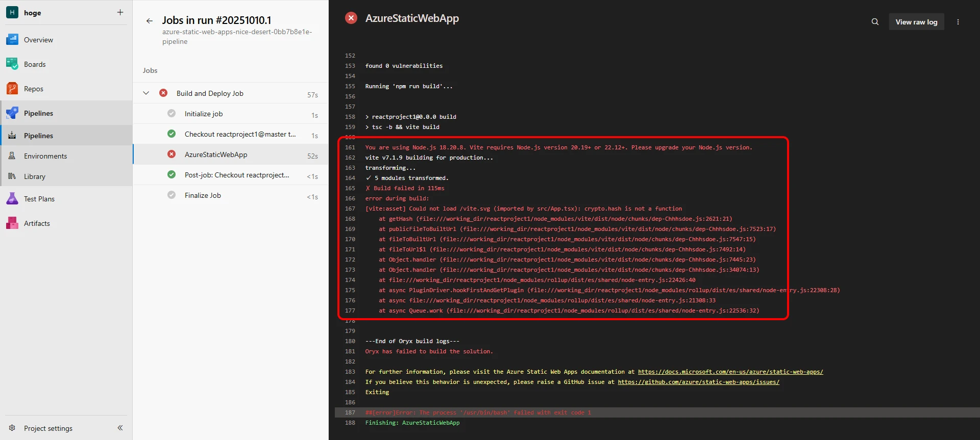Select the Post-job: Checkout reactproject step
Screen dimensions: 980x440
237,175
